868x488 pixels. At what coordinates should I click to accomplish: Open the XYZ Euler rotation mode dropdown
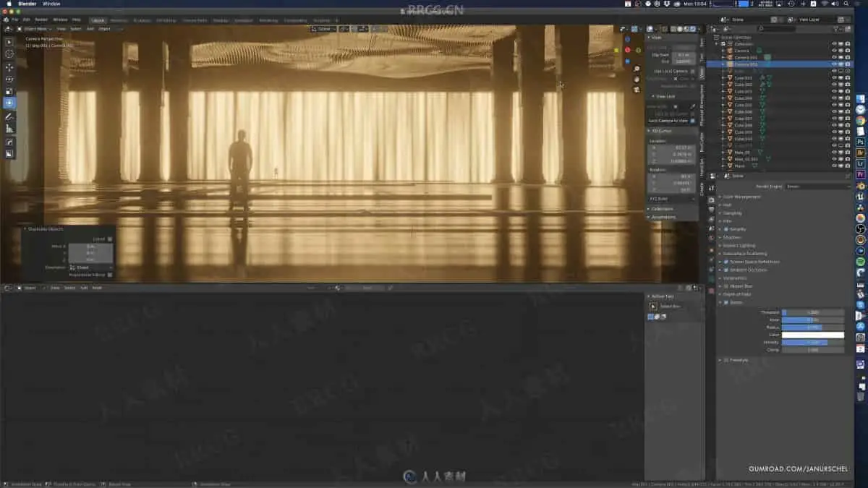(672, 199)
